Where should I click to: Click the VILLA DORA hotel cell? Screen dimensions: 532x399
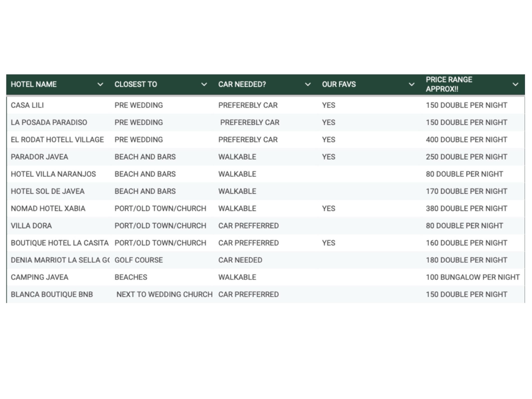tap(31, 226)
